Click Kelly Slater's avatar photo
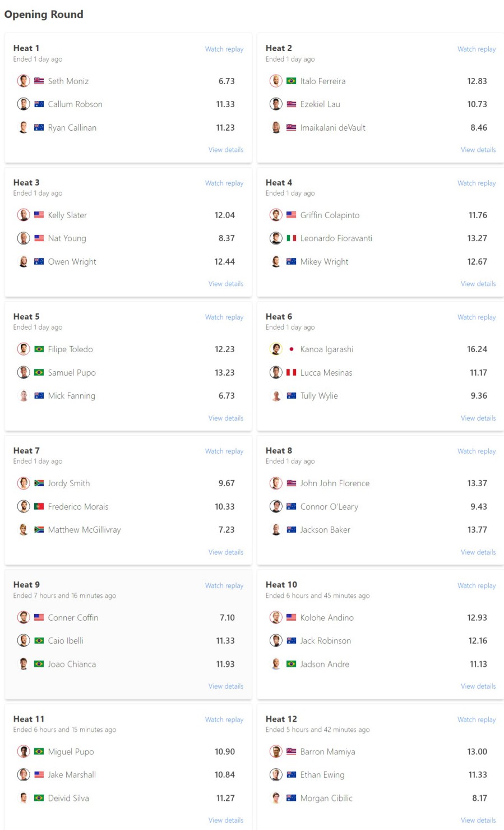 click(x=24, y=215)
